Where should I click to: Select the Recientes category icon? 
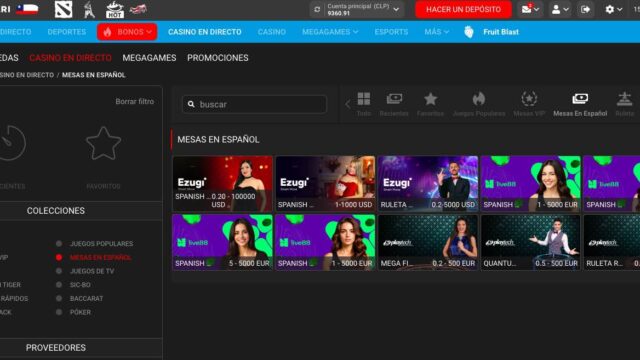pos(394,104)
